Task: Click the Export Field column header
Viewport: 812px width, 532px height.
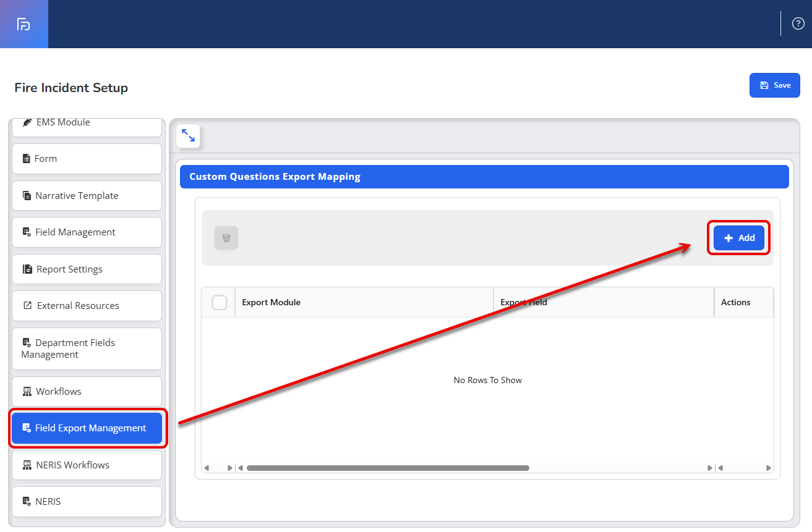Action: click(604, 302)
